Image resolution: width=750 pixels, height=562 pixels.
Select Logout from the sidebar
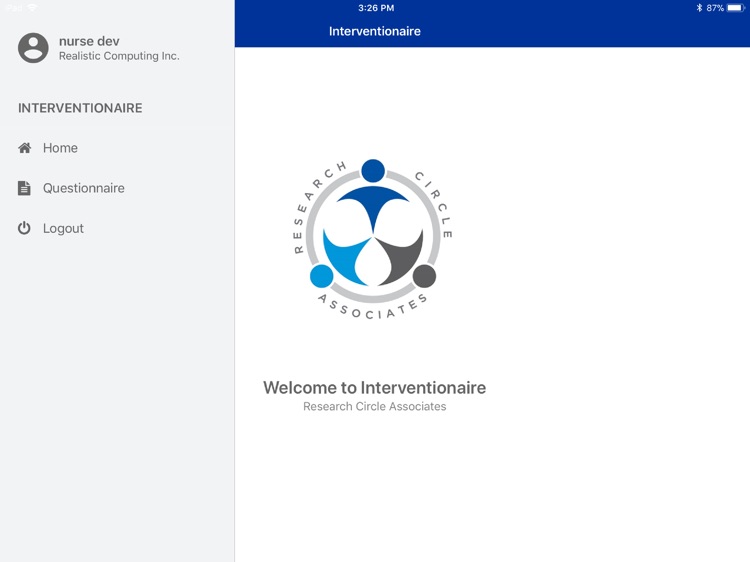click(117, 228)
